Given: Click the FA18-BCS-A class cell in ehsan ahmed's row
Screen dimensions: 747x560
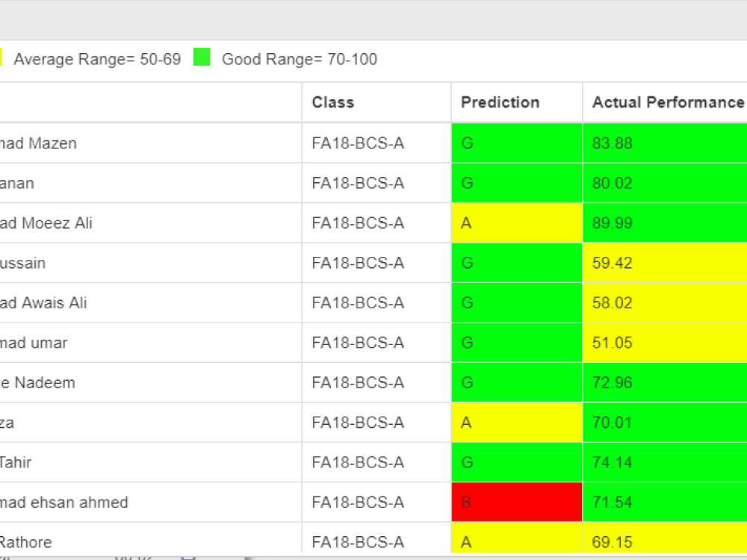Looking at the screenshot, I should click(376, 503).
